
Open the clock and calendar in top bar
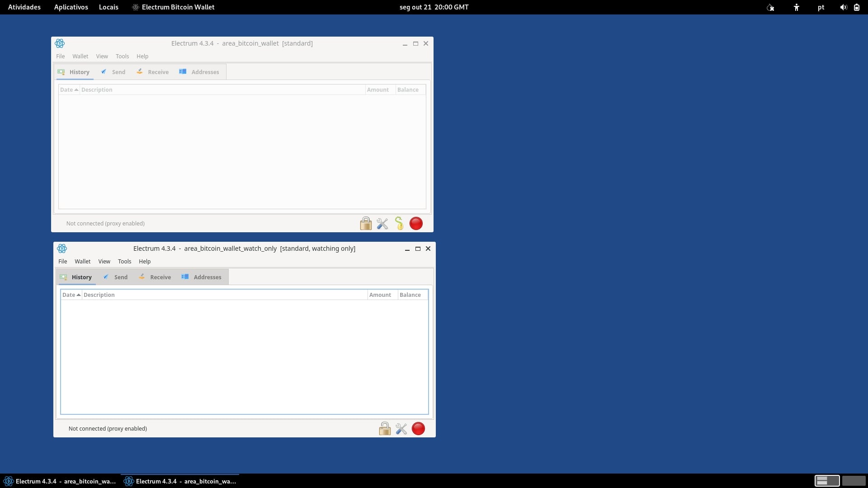point(434,7)
